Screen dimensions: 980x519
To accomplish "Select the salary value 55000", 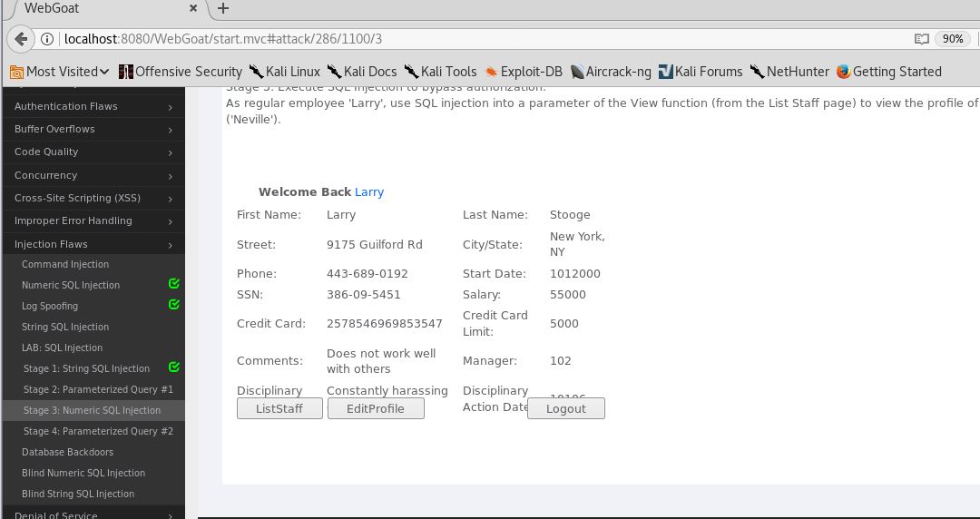I will (568, 295).
